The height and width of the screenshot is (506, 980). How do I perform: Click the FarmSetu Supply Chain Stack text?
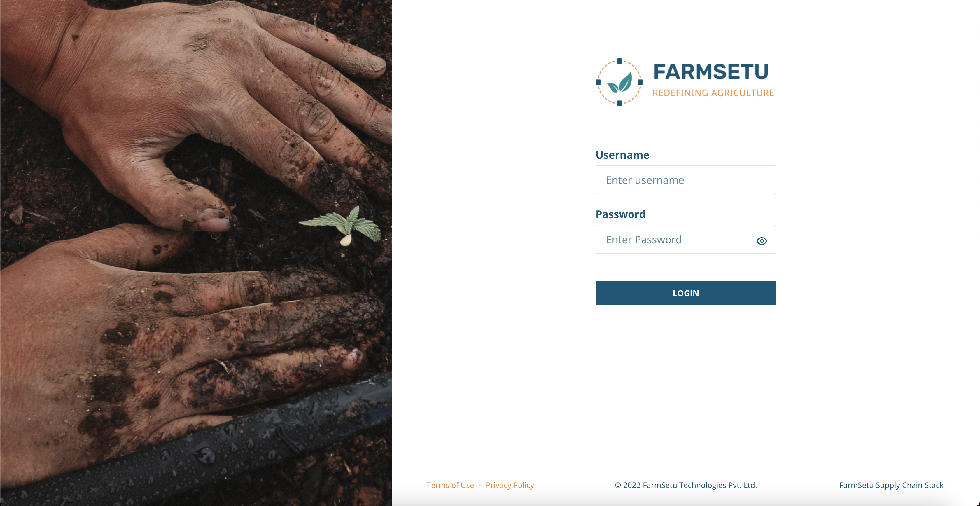pos(891,485)
